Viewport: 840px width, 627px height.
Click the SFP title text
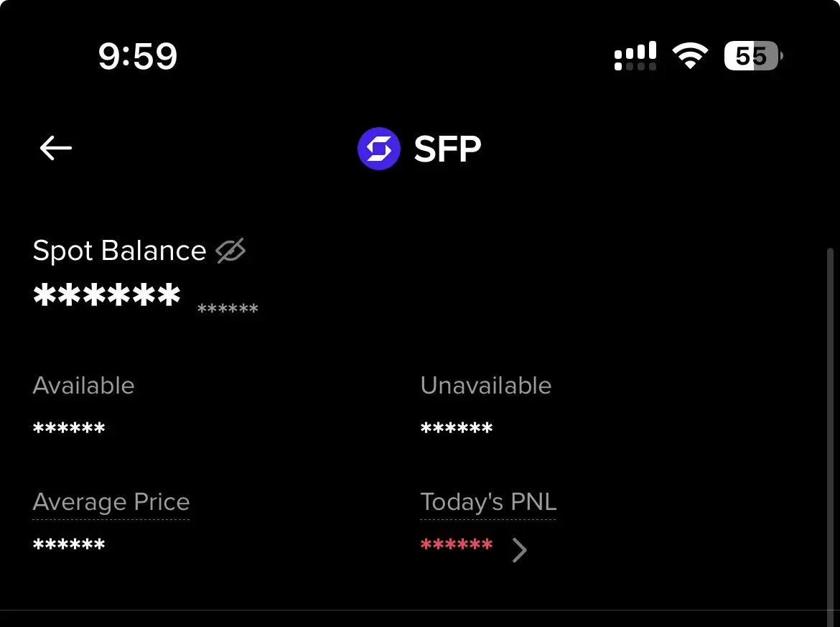click(448, 149)
